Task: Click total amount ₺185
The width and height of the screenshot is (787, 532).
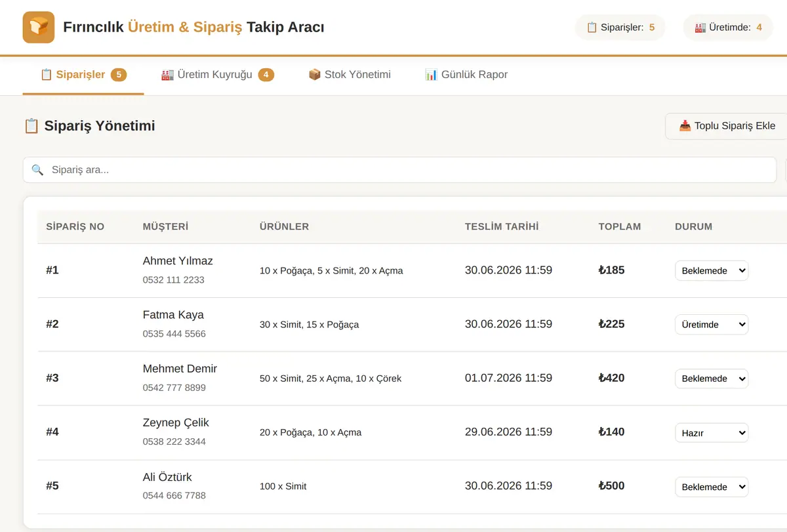Action: coord(611,270)
